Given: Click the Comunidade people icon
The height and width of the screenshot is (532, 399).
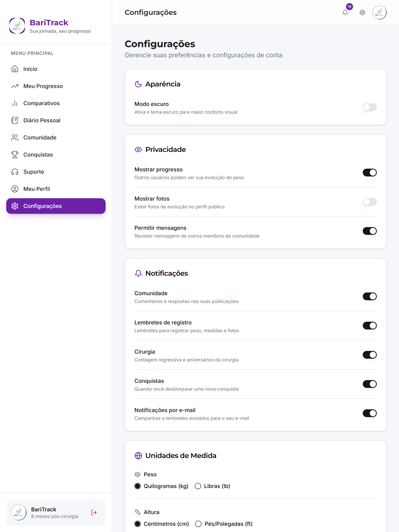Looking at the screenshot, I should click(15, 137).
